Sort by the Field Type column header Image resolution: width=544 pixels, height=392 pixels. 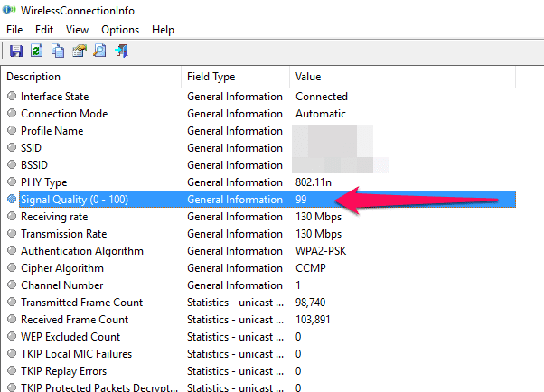235,77
